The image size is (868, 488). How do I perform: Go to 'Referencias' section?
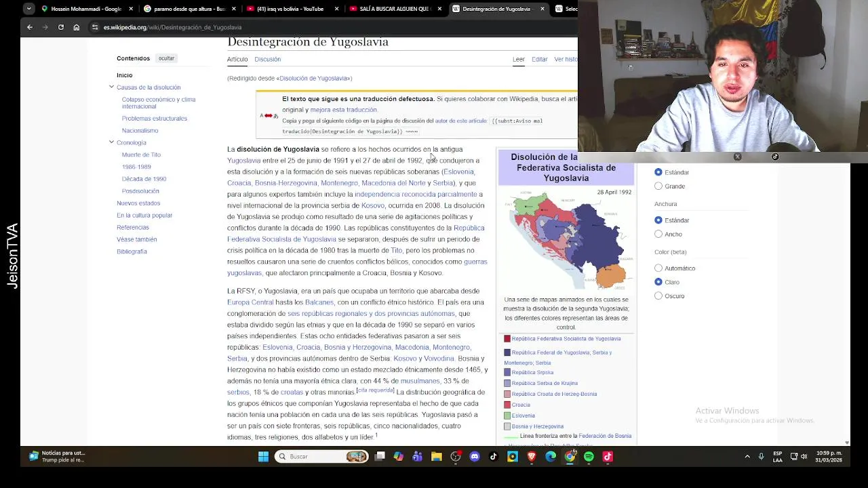[133, 228]
